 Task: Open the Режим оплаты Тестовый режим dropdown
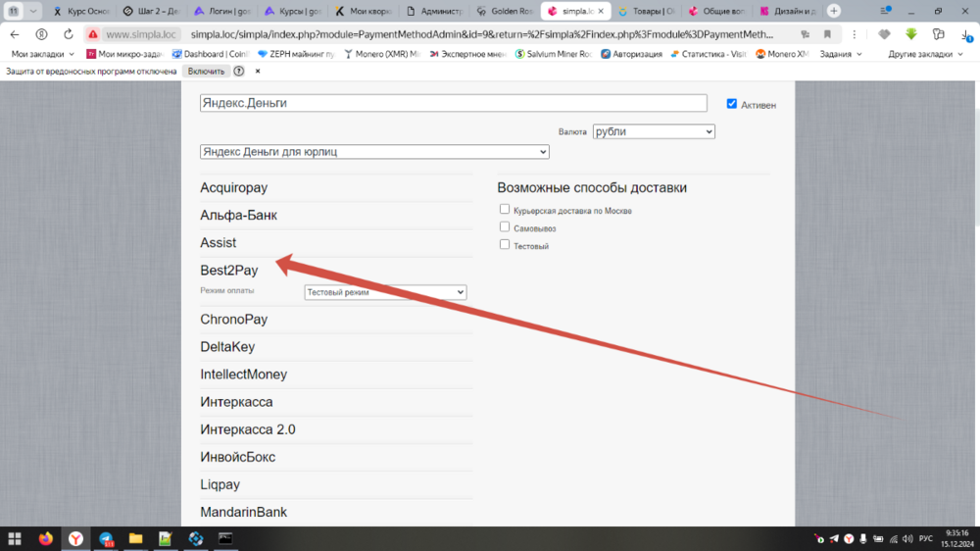[385, 292]
